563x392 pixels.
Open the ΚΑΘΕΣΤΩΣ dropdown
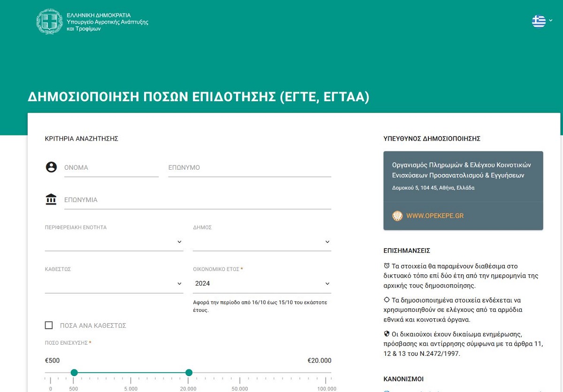pyautogui.click(x=114, y=284)
